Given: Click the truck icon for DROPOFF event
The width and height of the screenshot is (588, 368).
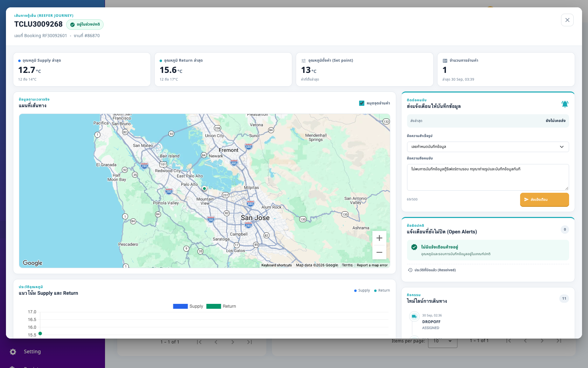Looking at the screenshot, I should coord(414,316).
